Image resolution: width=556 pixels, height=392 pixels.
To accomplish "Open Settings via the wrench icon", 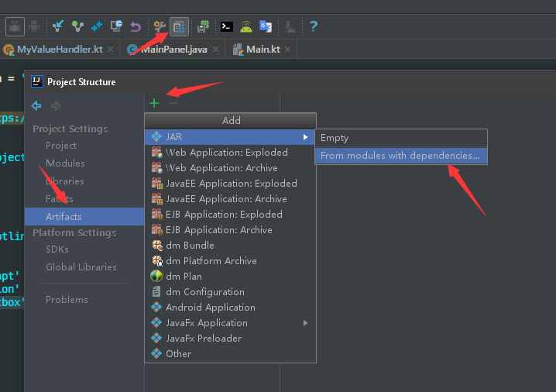I will [160, 26].
